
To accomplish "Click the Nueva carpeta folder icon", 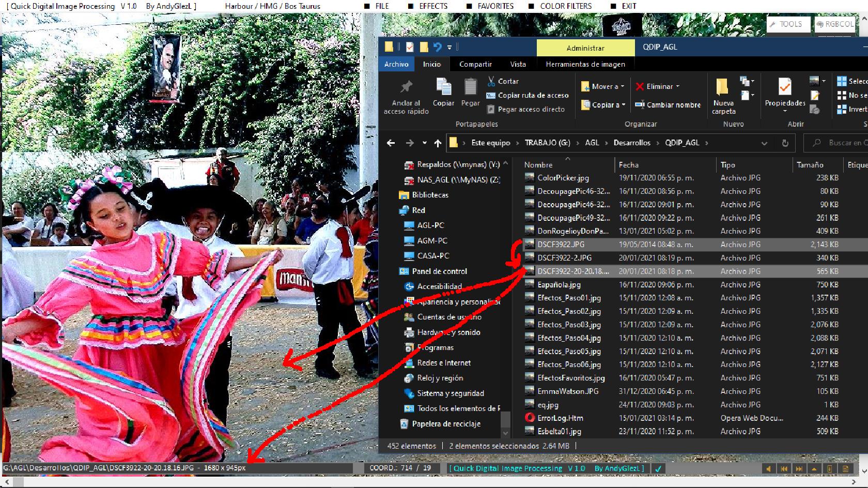I will pyautogui.click(x=722, y=87).
